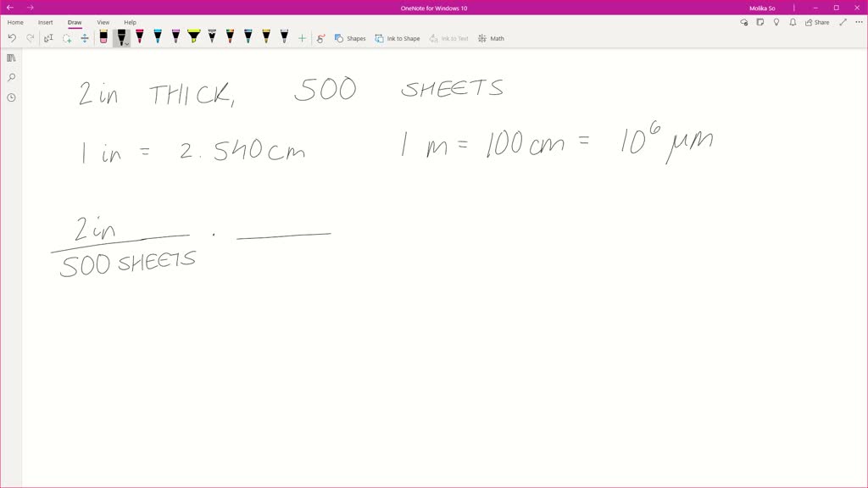Screen dimensions: 868x488
Task: Show recent notes list
Action: coord(10,97)
